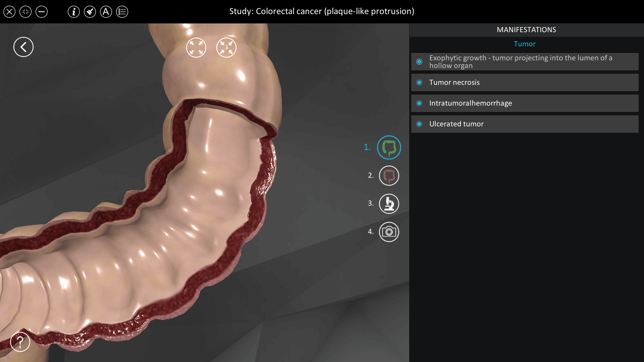Click the 'Tumor necrosis' label
The width and height of the screenshot is (644, 362).
click(x=454, y=82)
